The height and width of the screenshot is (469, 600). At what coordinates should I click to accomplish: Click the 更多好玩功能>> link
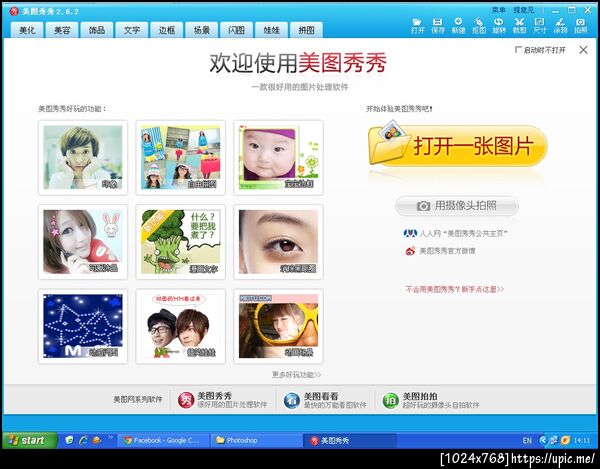point(297,375)
